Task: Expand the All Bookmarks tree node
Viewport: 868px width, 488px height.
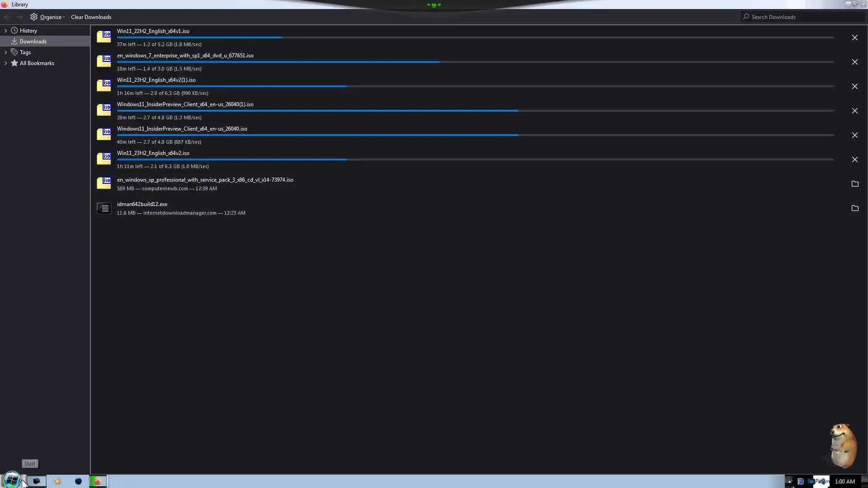Action: tap(5, 63)
